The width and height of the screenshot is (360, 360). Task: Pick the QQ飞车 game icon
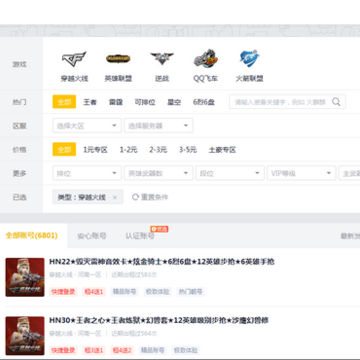click(206, 58)
